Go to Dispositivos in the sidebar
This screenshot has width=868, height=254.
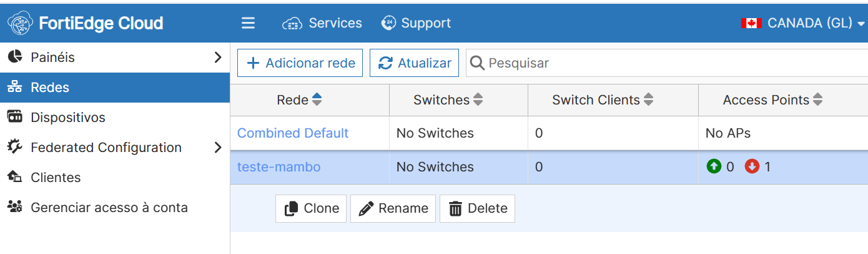pos(68,118)
